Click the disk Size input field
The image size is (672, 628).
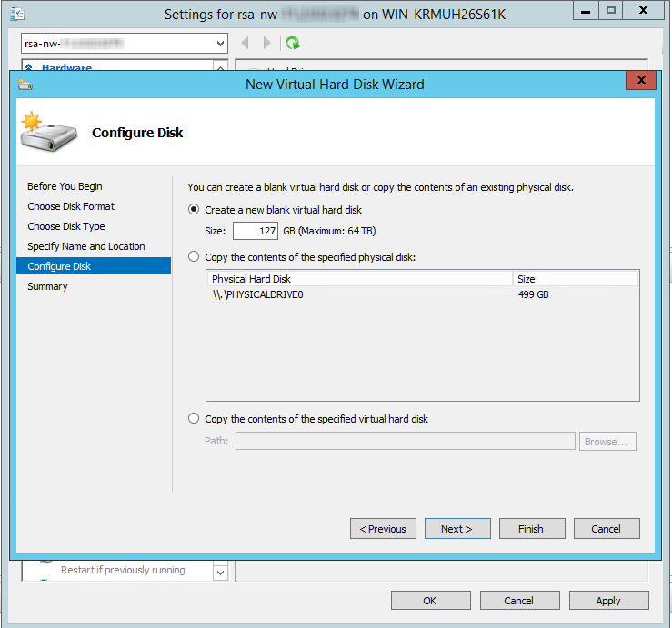256,231
